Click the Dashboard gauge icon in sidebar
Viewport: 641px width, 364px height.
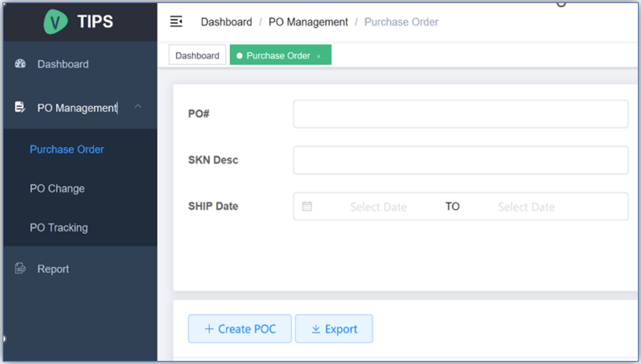(20, 64)
